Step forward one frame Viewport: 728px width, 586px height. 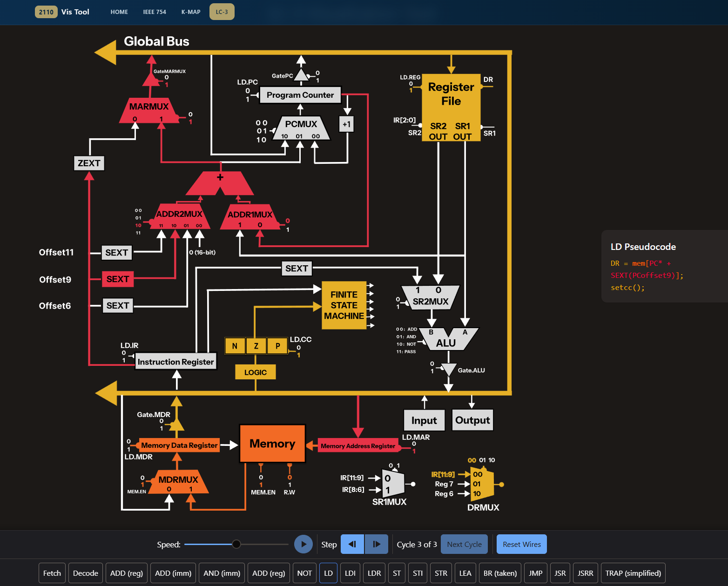click(377, 544)
